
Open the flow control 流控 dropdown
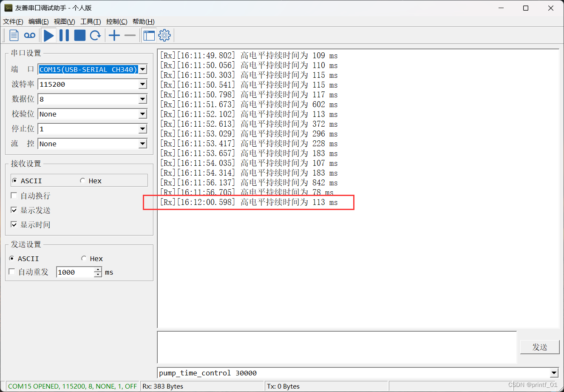click(143, 144)
